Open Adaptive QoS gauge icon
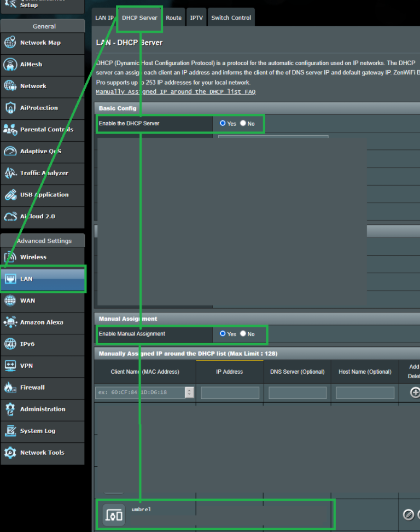 tap(10, 151)
